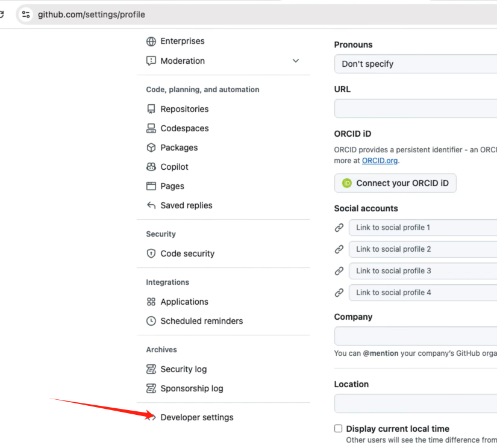Open the Enterprises sidebar entry
This screenshot has width=497, height=448.
point(182,41)
